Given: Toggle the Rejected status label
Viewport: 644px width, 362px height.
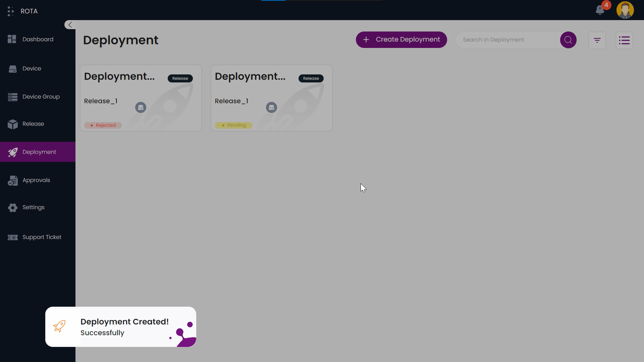Looking at the screenshot, I should pos(103,125).
